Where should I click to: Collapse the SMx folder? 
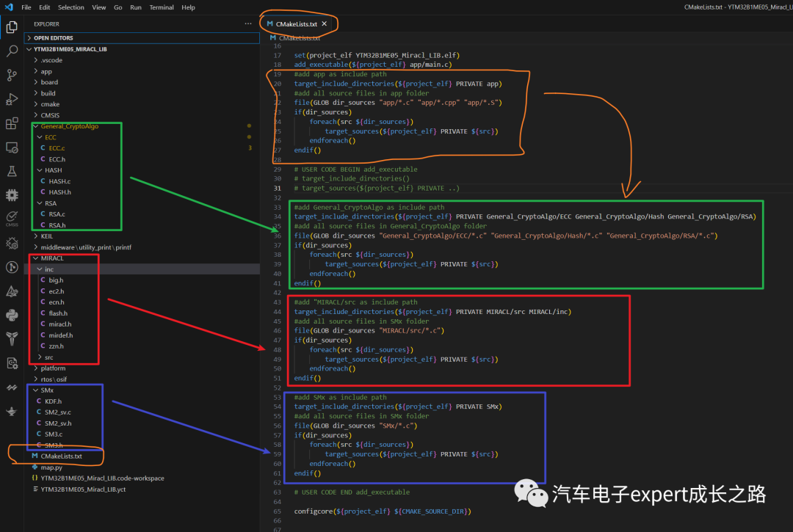pyautogui.click(x=142, y=390)
